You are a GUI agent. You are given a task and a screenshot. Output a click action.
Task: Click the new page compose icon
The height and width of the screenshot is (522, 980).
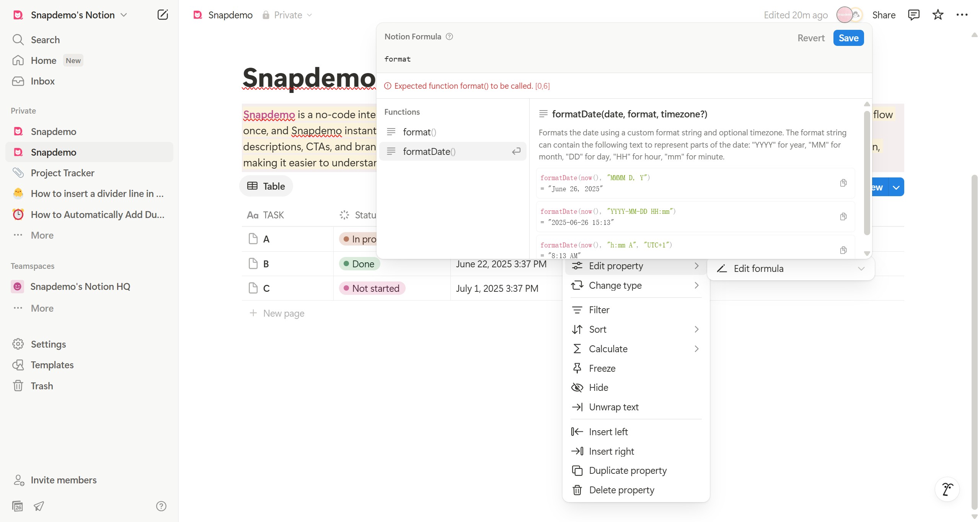pos(163,15)
